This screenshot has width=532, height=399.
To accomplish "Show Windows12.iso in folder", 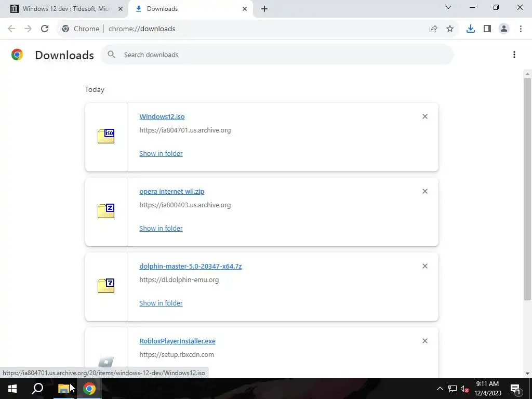I will [161, 153].
